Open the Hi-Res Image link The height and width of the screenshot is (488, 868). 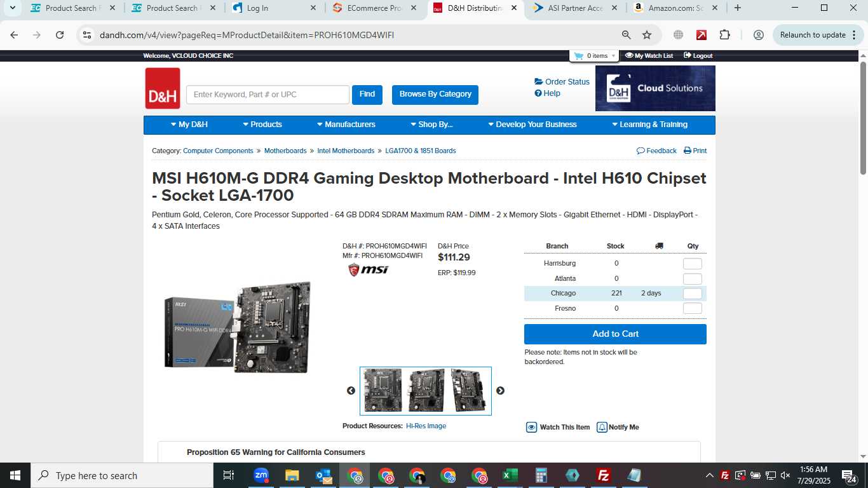pyautogui.click(x=426, y=426)
